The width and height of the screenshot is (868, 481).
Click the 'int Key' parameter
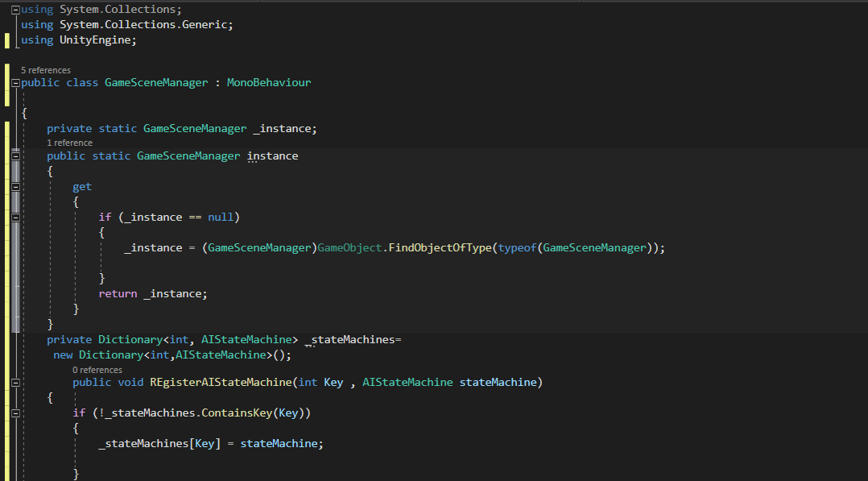pyautogui.click(x=320, y=383)
